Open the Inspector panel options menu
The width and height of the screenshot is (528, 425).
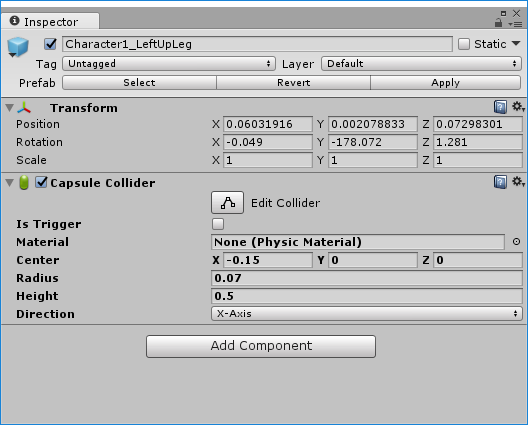pyautogui.click(x=515, y=24)
